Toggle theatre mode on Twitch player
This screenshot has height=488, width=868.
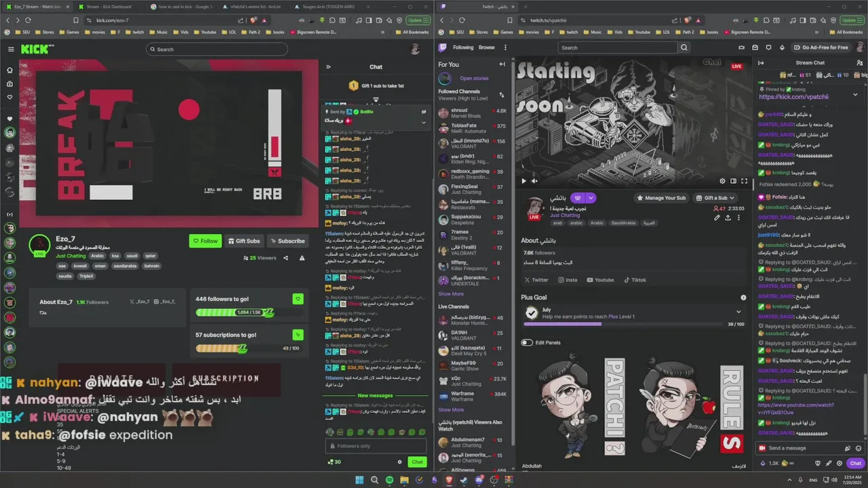point(733,181)
